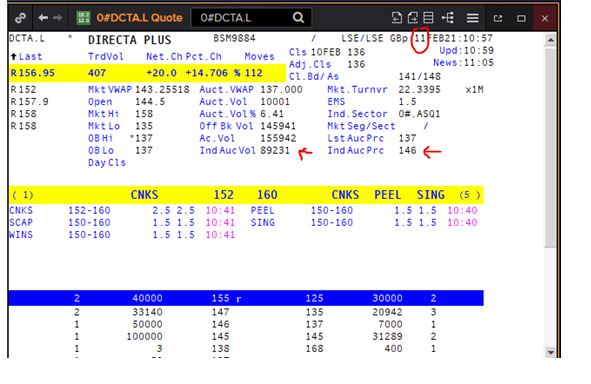591x384 pixels.
Task: Click the green Quote app icon
Action: pyautogui.click(x=83, y=18)
